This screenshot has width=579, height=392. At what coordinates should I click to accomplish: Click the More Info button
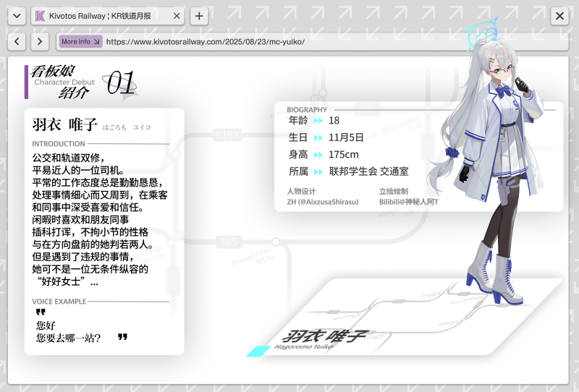point(80,41)
